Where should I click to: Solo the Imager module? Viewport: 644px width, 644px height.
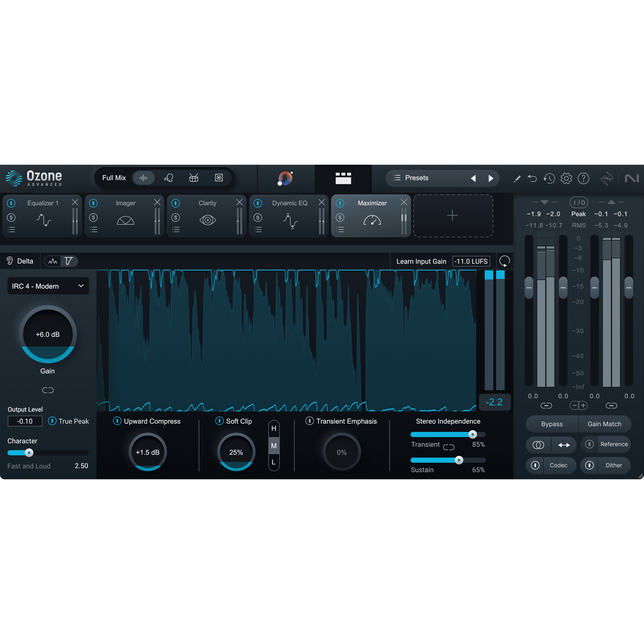point(94,217)
